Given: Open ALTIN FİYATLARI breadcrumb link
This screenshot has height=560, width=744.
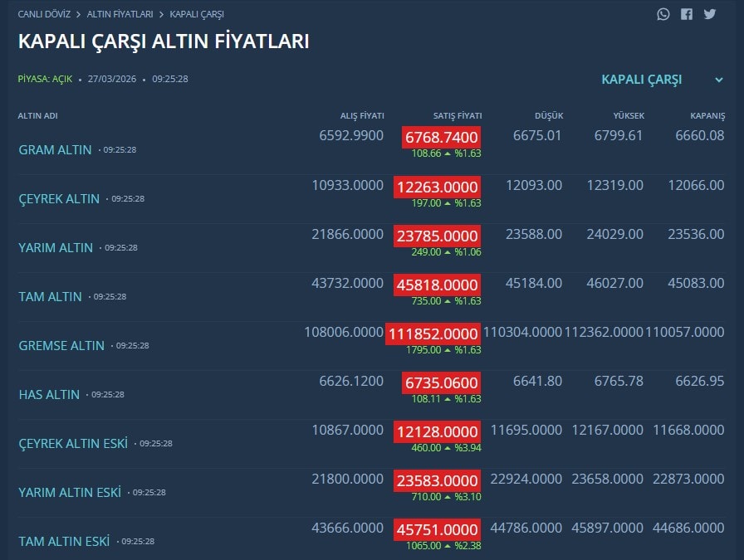Looking at the screenshot, I should click(x=120, y=14).
